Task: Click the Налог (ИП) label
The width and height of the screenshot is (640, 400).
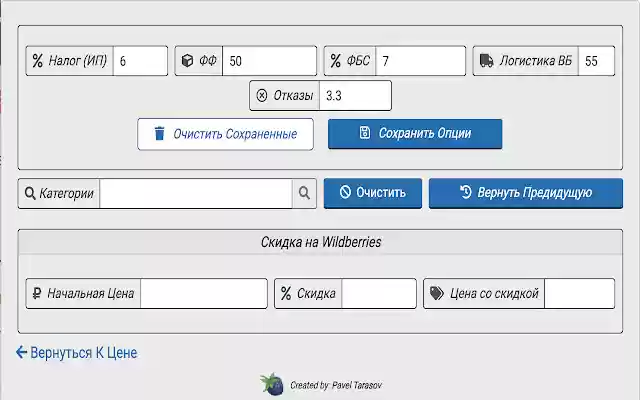Action: click(x=78, y=61)
